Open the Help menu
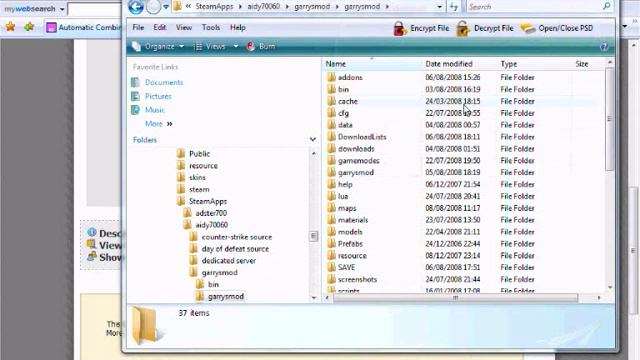This screenshot has height=360, width=640. pyautogui.click(x=238, y=27)
